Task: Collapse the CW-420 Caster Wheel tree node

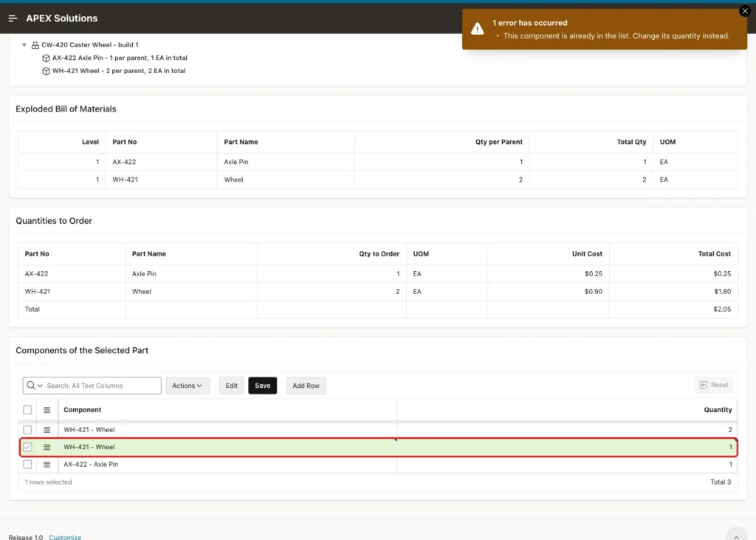Action: [x=24, y=45]
